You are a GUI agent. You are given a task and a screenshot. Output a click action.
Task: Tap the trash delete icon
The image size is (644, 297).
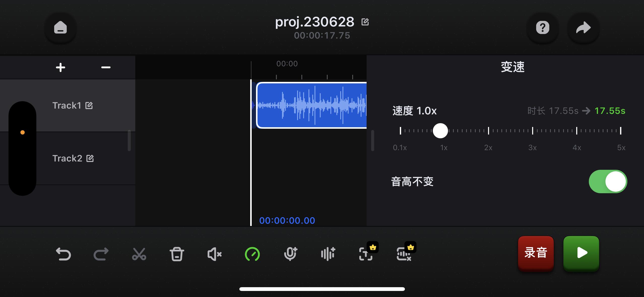pos(177,254)
